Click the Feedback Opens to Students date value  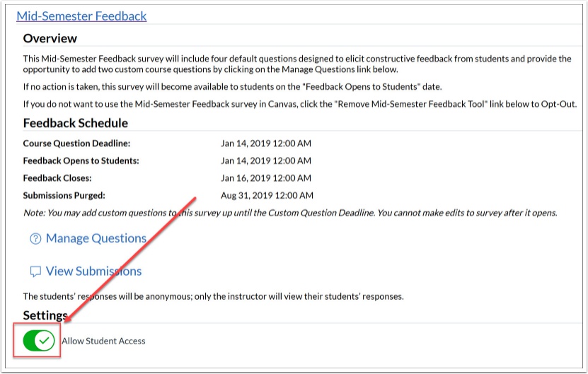[x=266, y=160]
